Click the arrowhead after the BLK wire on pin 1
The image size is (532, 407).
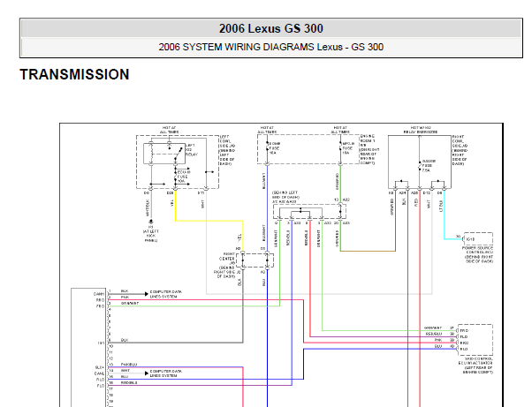(x=147, y=293)
